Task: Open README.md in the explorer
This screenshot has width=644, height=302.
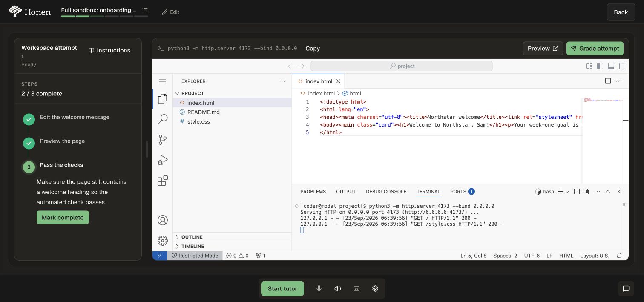Action: (232, 112)
